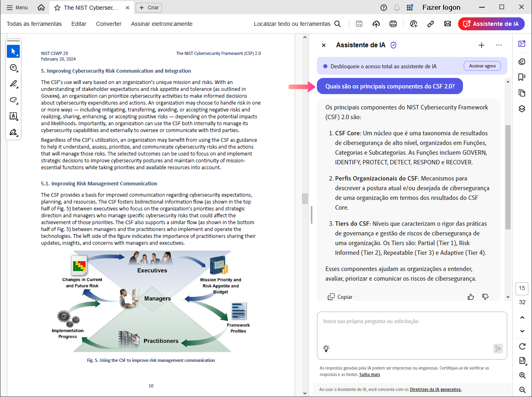Image resolution: width=532 pixels, height=397 pixels.
Task: Click the thumbs up feedback icon
Action: (x=471, y=297)
